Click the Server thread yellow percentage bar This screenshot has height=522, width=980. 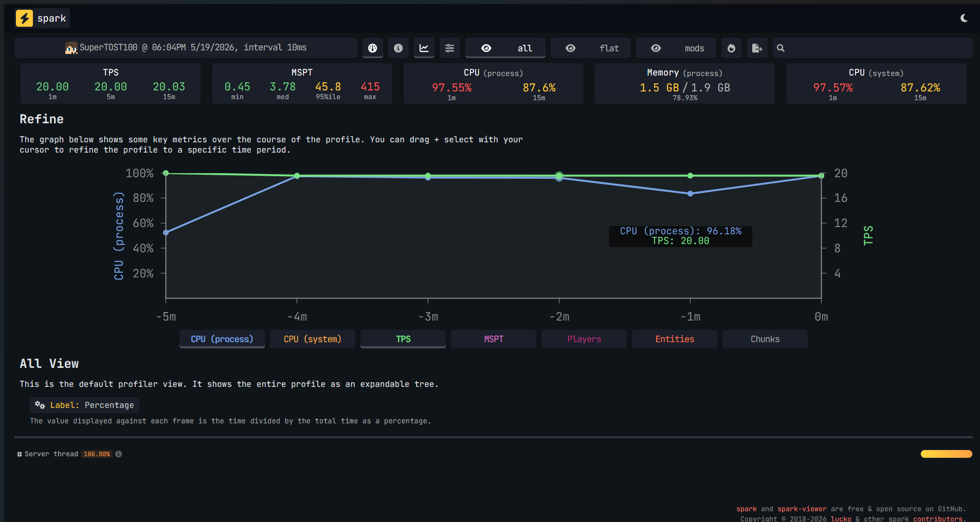click(x=946, y=454)
